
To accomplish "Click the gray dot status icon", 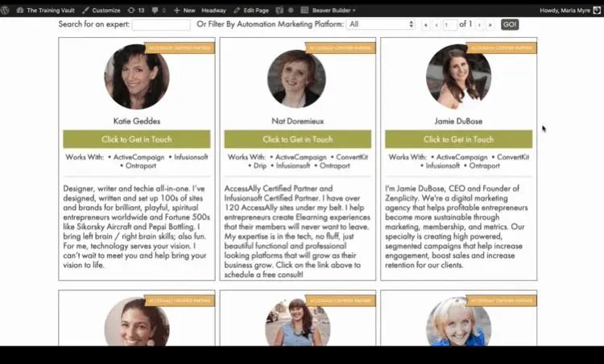I will (291, 10).
